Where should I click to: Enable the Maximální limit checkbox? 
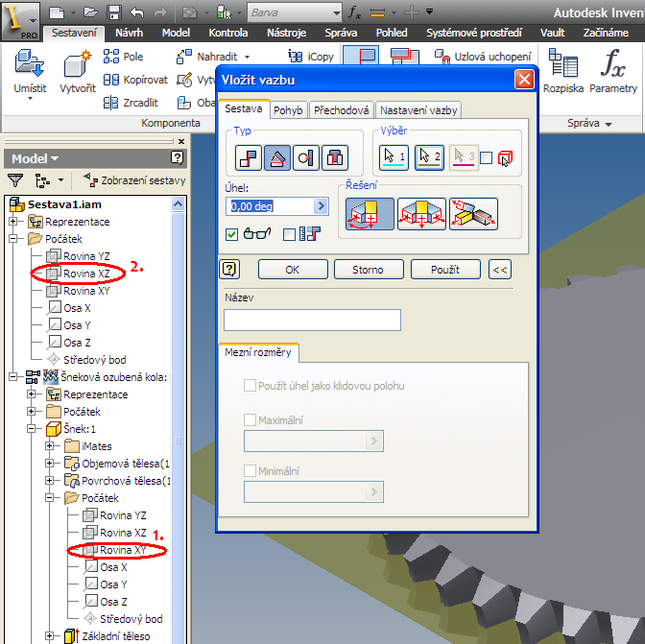[x=250, y=419]
